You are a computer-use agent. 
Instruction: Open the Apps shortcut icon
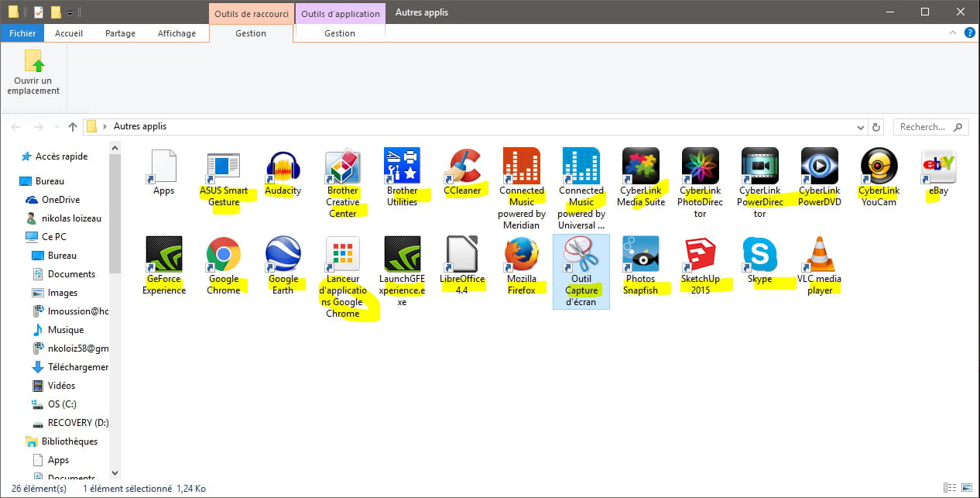click(163, 166)
